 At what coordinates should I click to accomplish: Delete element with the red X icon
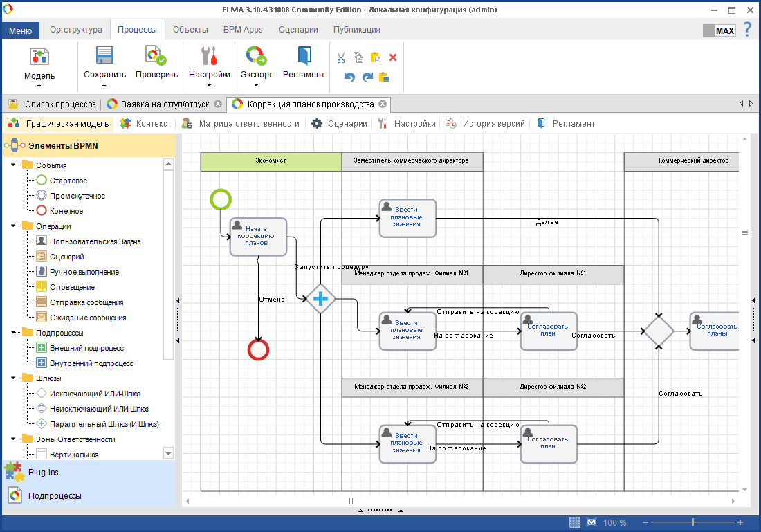point(393,57)
